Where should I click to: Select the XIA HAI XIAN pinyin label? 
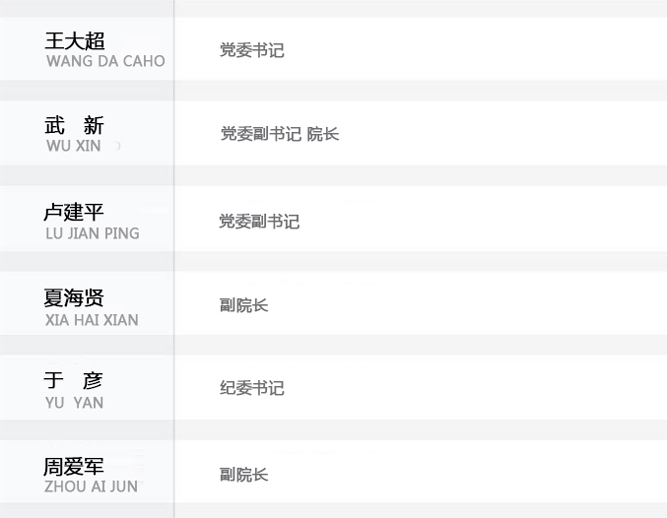[92, 320]
